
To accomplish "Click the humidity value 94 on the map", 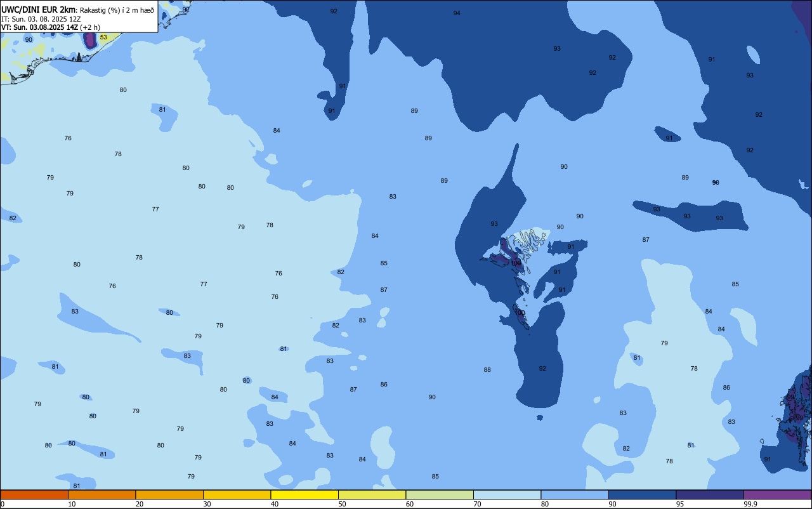I will click(457, 13).
